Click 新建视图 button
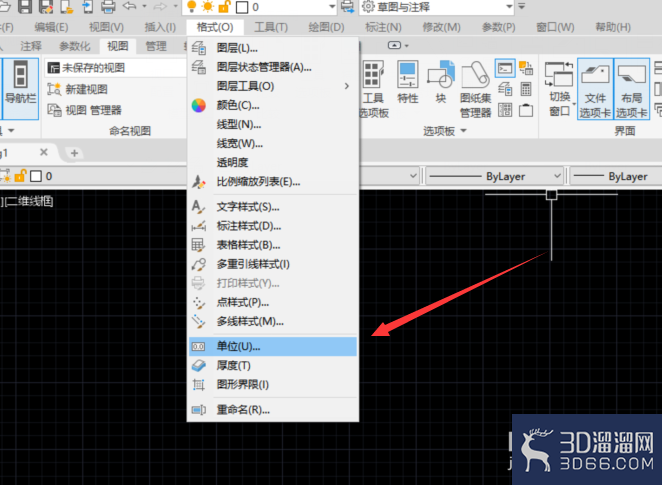Image resolution: width=662 pixels, height=485 pixels. pyautogui.click(x=78, y=89)
